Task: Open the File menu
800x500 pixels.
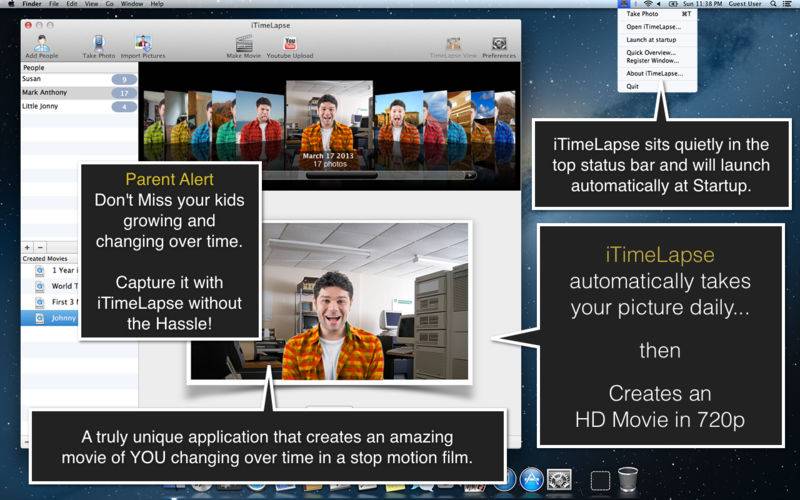Action: (54, 4)
